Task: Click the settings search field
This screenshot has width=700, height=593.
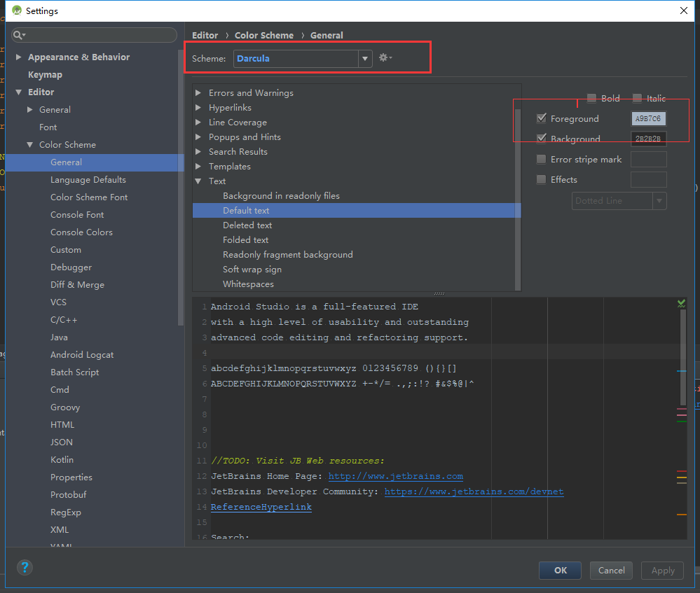Action: point(94,35)
